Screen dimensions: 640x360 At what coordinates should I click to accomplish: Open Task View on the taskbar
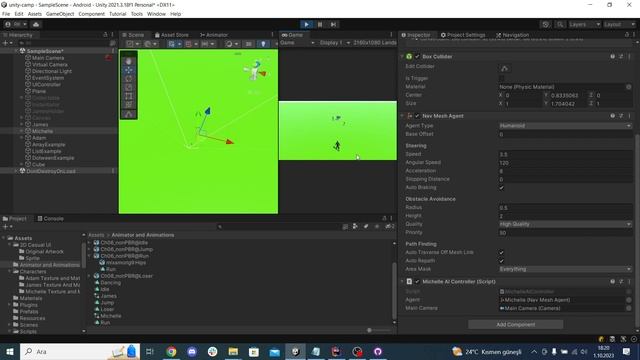click(149, 351)
